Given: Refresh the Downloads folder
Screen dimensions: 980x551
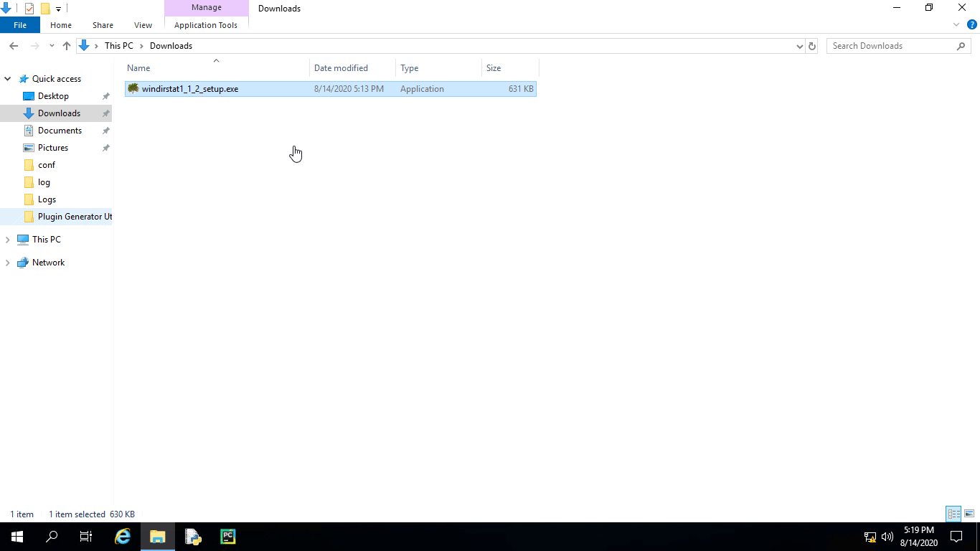Looking at the screenshot, I should tap(812, 45).
